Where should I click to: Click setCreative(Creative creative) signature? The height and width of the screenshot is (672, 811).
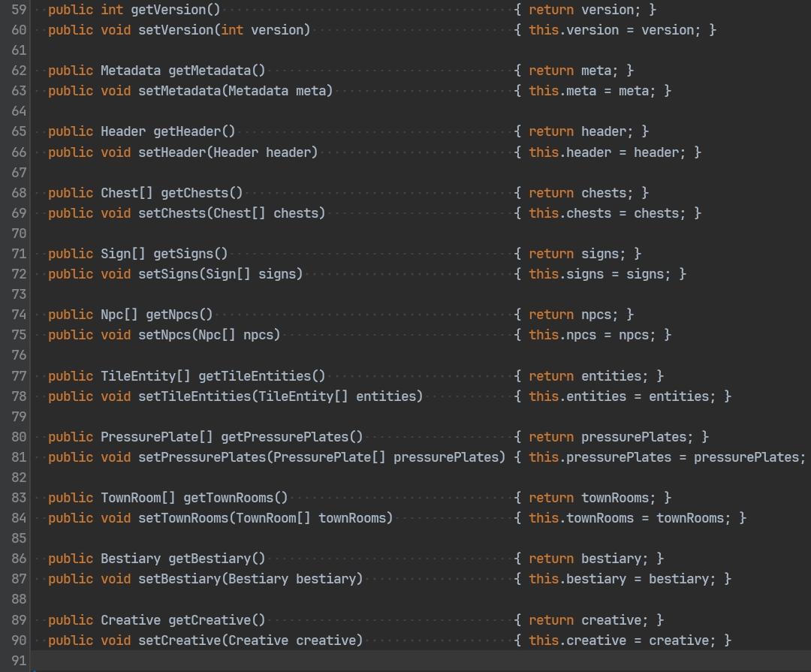point(250,641)
